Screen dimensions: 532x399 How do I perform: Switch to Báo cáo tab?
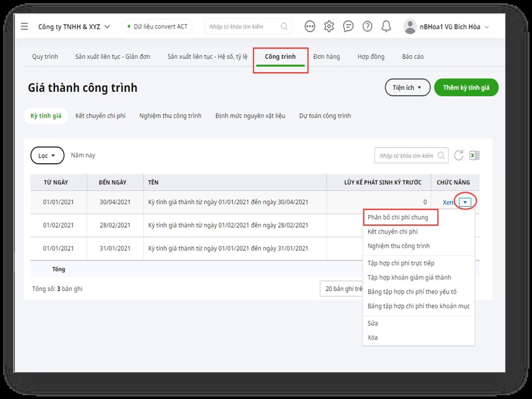pyautogui.click(x=413, y=56)
